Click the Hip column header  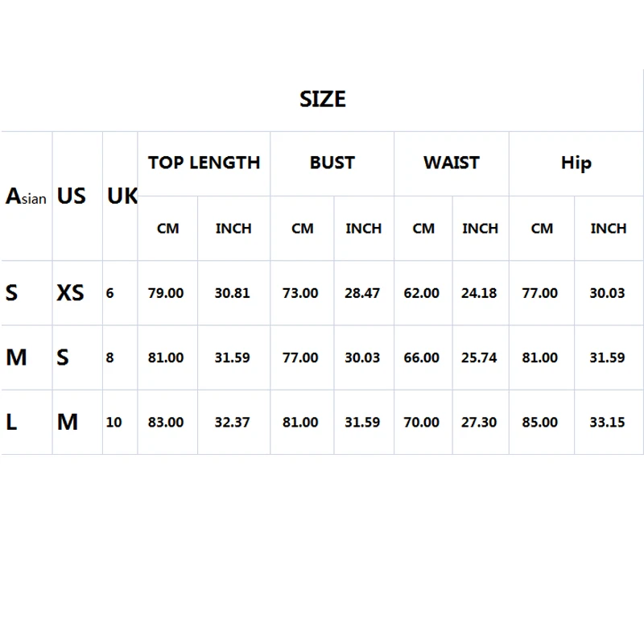pos(576,163)
